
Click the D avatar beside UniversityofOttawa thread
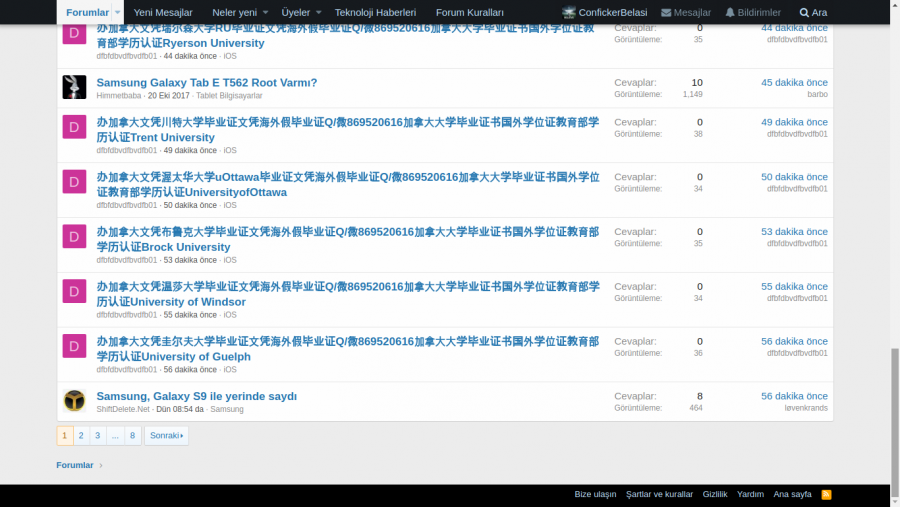click(74, 181)
